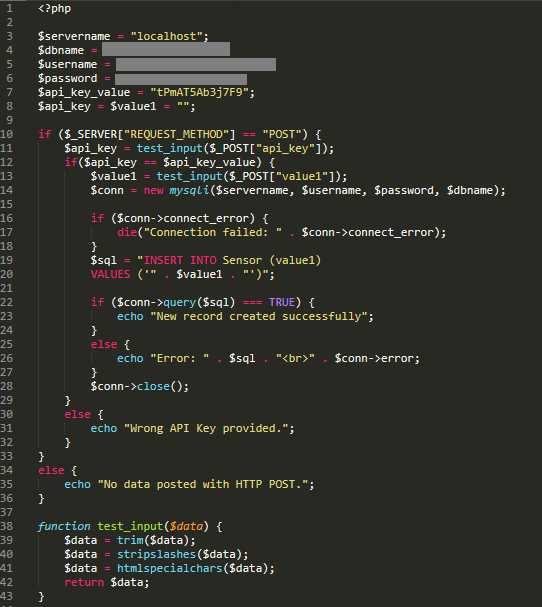Click "$servername" argument on line 14

tap(252, 190)
